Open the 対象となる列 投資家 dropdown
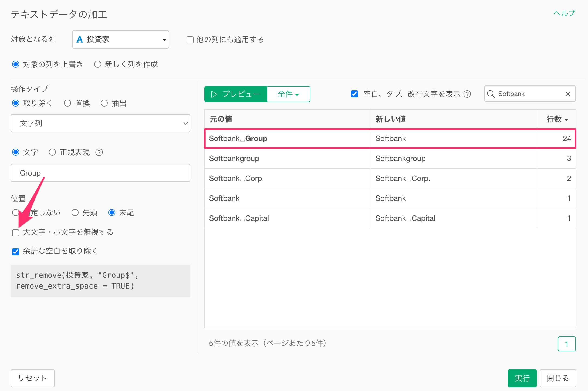The width and height of the screenshot is (588, 391). (x=121, y=39)
